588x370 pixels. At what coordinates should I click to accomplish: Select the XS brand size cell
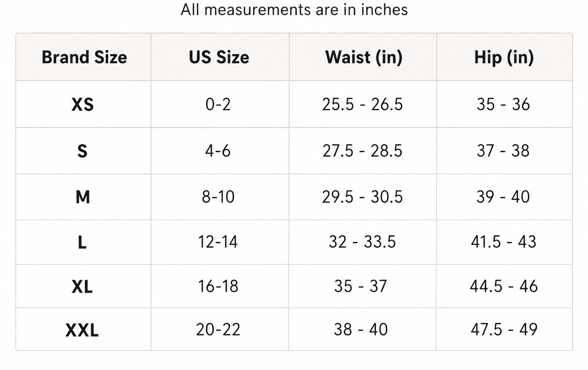82,105
